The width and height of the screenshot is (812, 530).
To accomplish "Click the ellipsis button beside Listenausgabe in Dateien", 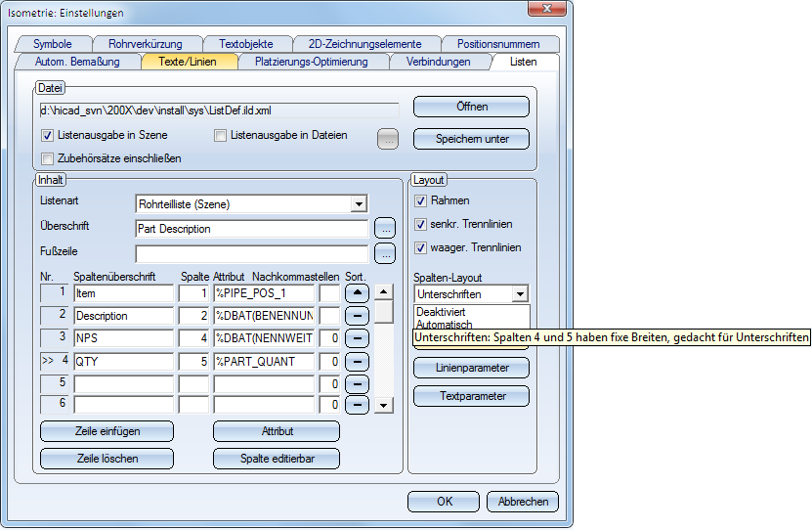I will [x=388, y=139].
